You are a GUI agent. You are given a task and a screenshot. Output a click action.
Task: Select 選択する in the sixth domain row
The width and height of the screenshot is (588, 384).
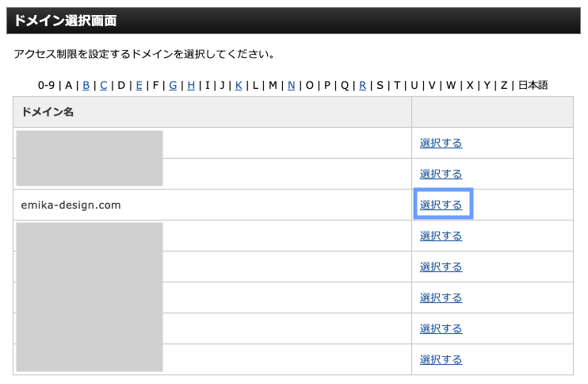tap(441, 298)
